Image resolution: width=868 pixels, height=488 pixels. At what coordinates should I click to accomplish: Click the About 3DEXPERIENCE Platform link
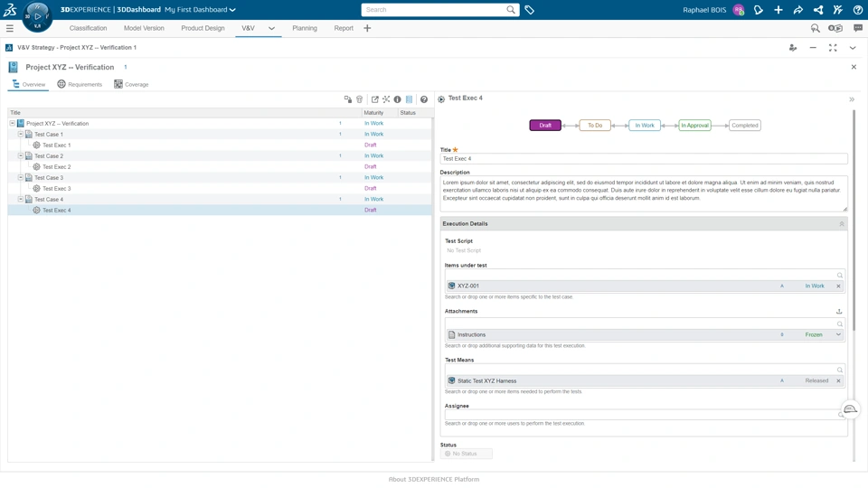[434, 480]
